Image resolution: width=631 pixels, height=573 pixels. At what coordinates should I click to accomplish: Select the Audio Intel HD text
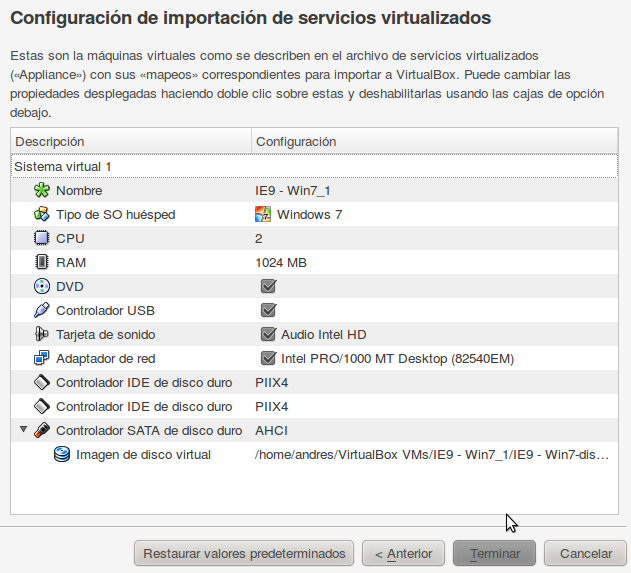point(324,334)
